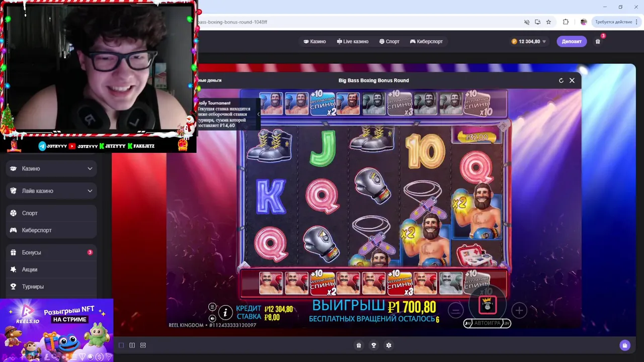Bookmark the page with the star icon
Viewport: 644px width, 362px height.
coord(548,22)
